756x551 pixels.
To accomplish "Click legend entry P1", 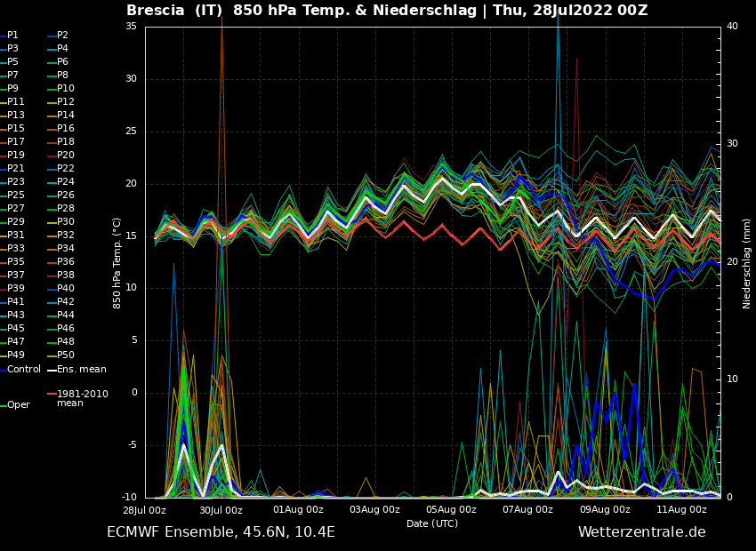I will [9, 36].
